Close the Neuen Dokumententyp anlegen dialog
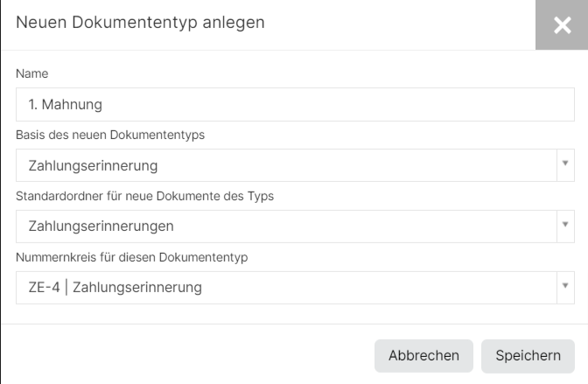The image size is (588, 384). [x=562, y=24]
